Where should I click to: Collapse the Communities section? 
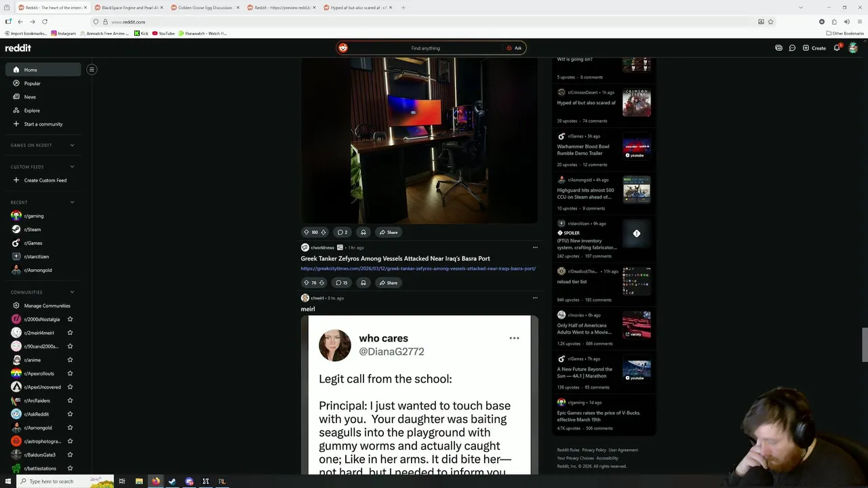point(72,292)
